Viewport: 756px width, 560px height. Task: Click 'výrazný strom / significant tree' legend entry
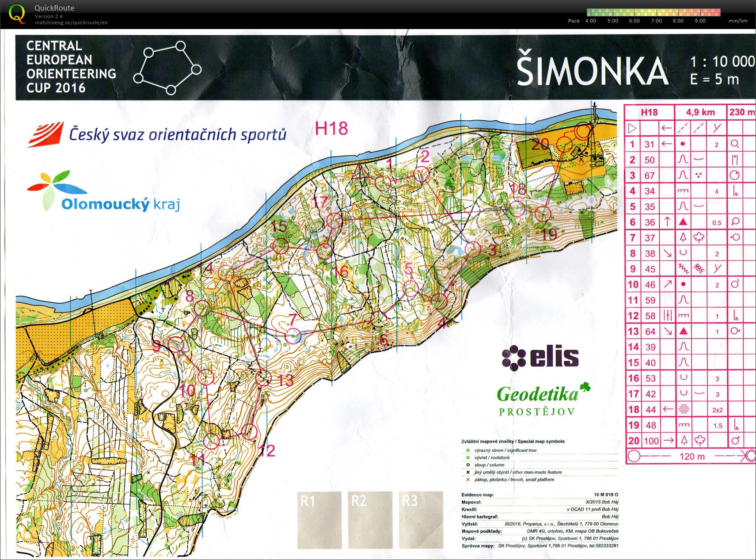pos(505,450)
